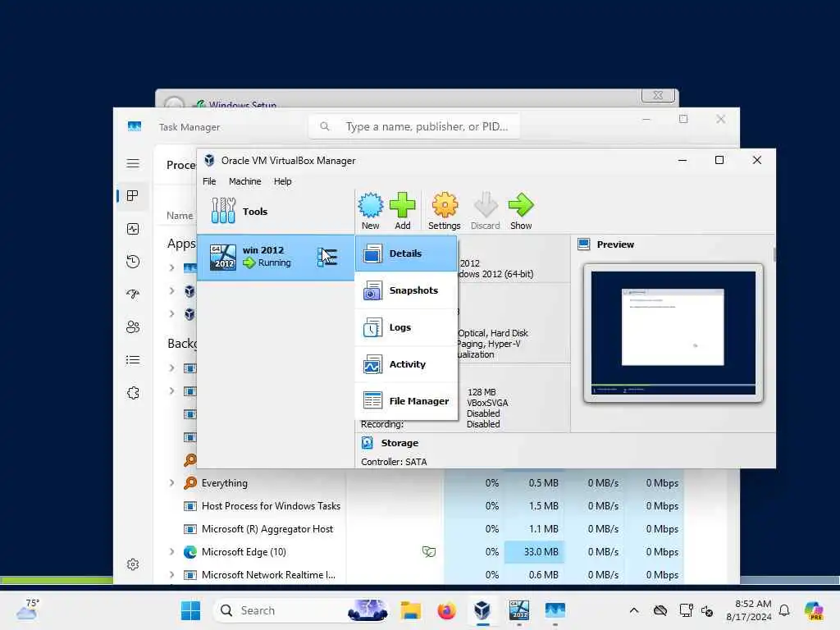Choose Activity in the machine popup menu

[406, 364]
